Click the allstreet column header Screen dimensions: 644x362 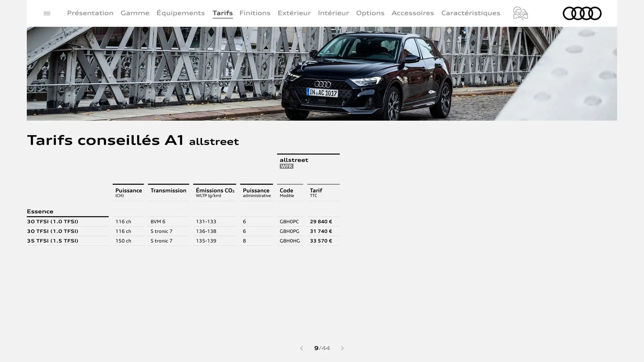pyautogui.click(x=294, y=160)
